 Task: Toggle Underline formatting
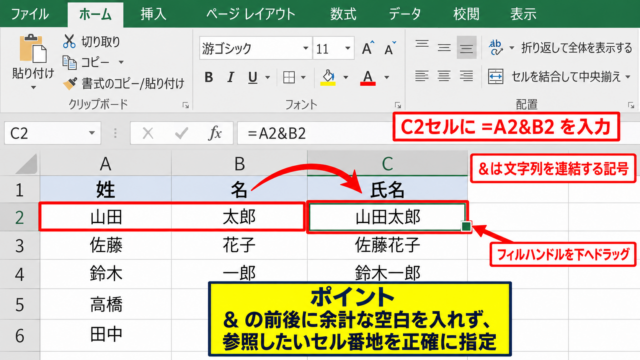(x=253, y=77)
